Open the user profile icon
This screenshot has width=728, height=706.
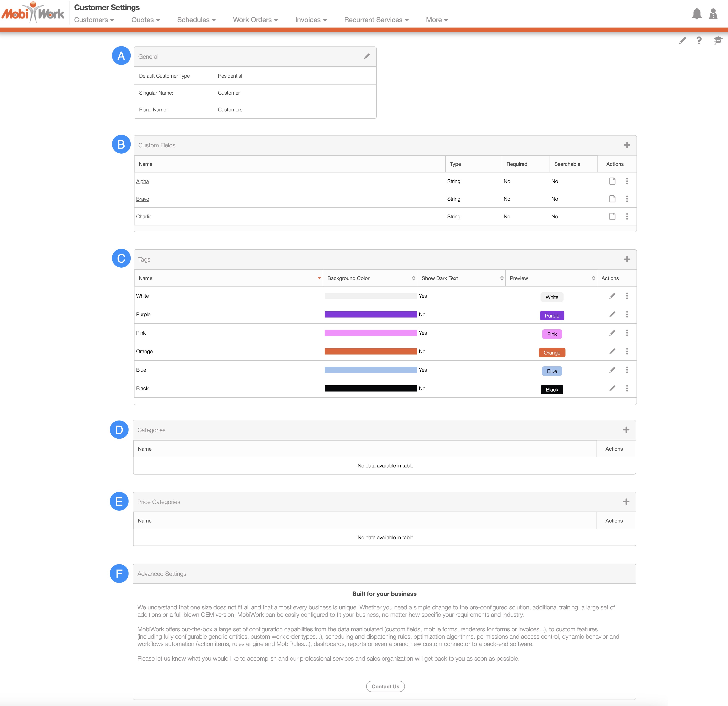(713, 14)
